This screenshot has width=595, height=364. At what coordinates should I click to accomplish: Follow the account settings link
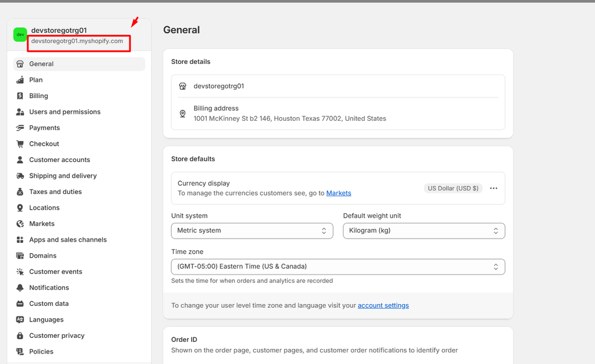pyautogui.click(x=383, y=305)
